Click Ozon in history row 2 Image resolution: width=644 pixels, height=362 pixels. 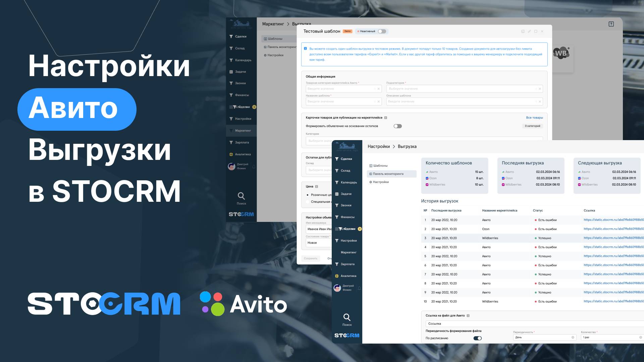[x=486, y=229]
